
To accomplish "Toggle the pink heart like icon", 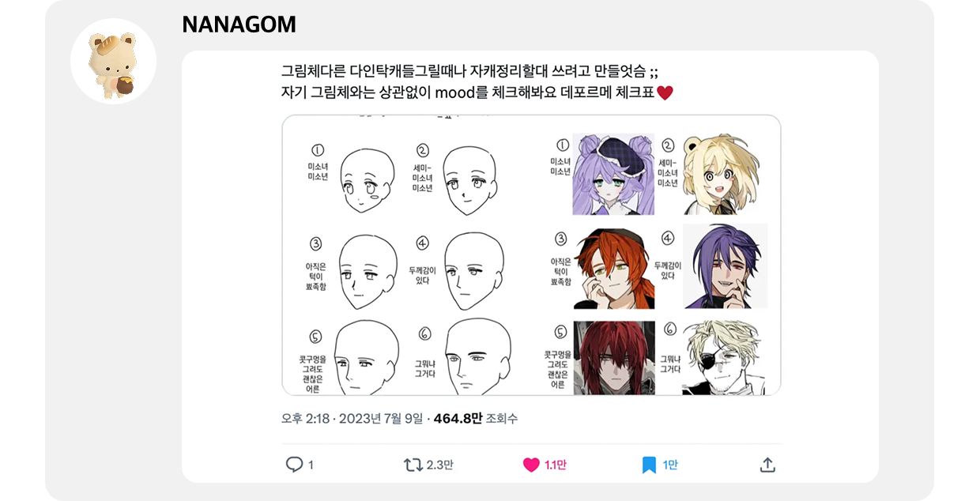I will (x=531, y=465).
